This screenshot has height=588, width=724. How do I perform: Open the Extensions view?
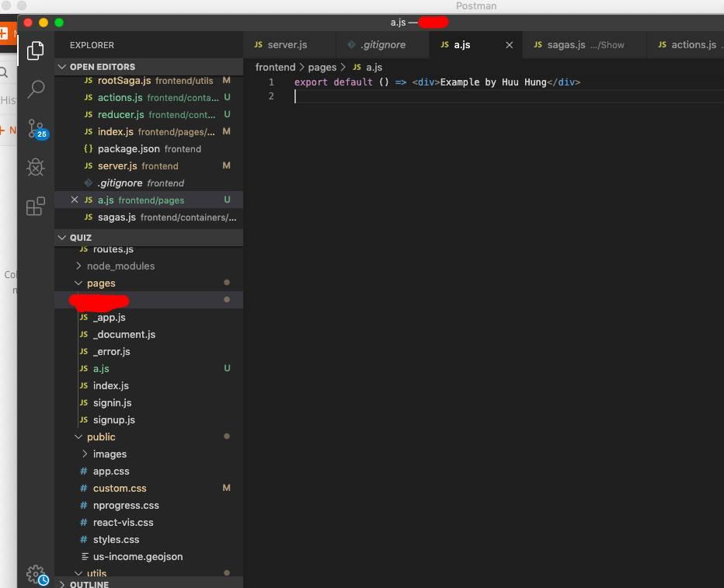click(x=36, y=206)
